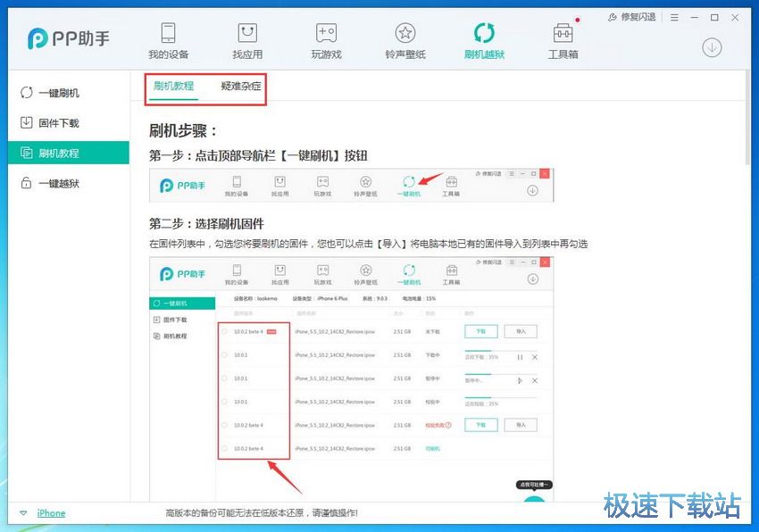Screen dimensions: 759x532
Task: Click the vertical scrollbar of tutorial page
Action: tap(748, 117)
